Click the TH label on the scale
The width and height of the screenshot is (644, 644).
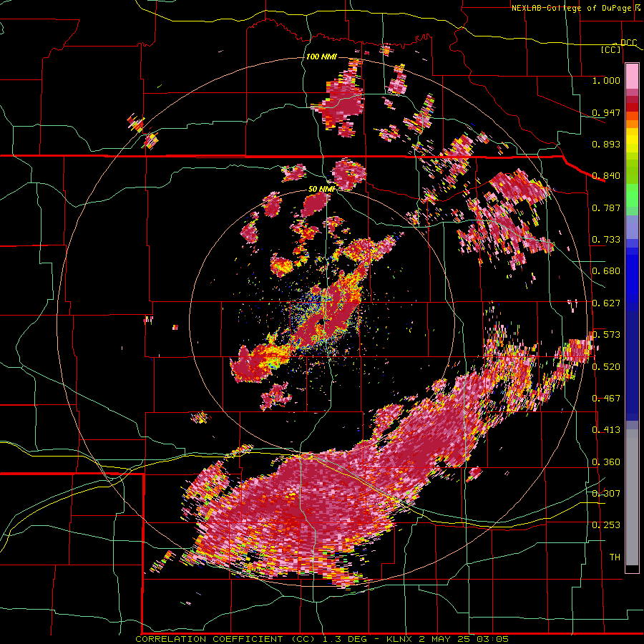[615, 557]
